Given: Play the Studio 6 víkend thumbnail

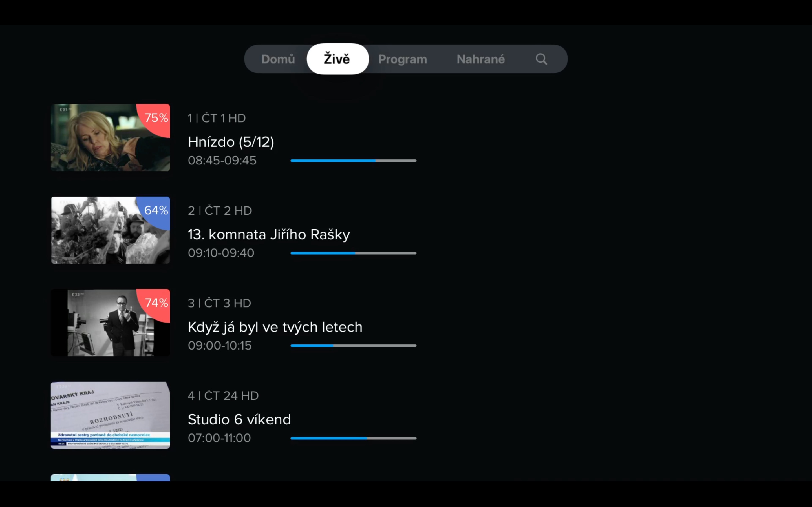Looking at the screenshot, I should point(110,415).
